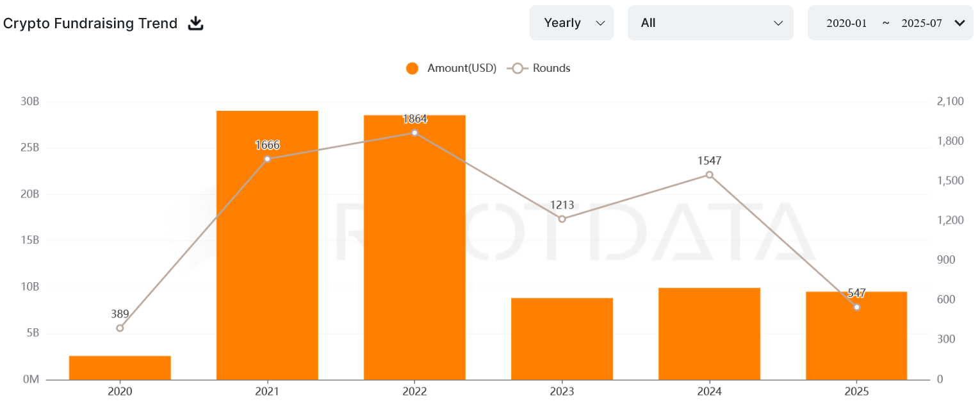Click the 2020 bar on the chart

(x=119, y=366)
